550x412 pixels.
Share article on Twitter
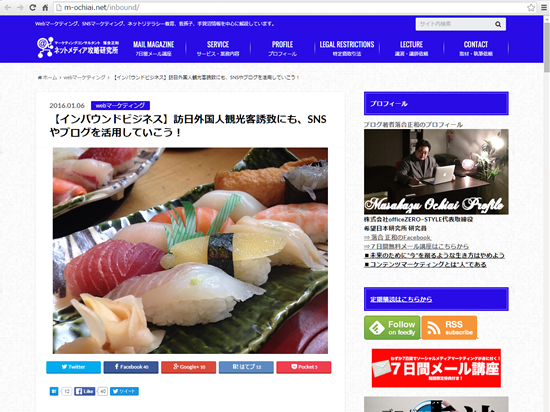[x=73, y=367]
